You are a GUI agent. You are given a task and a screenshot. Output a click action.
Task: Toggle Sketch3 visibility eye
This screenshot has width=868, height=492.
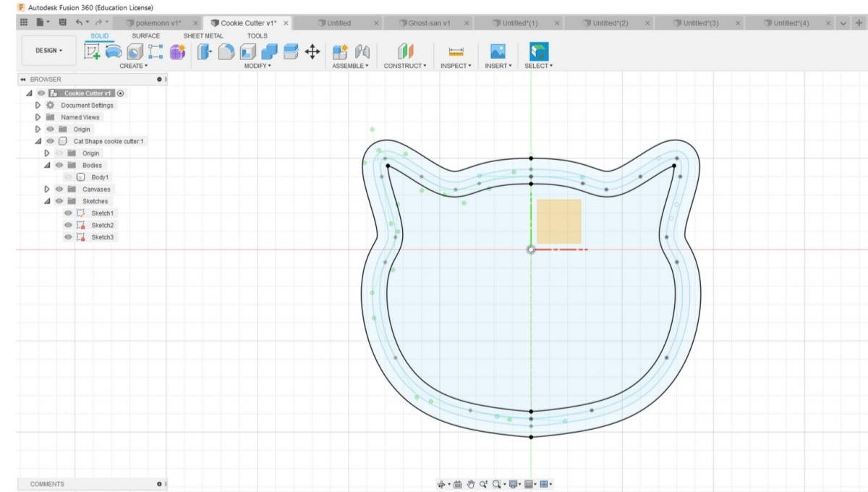pos(68,237)
